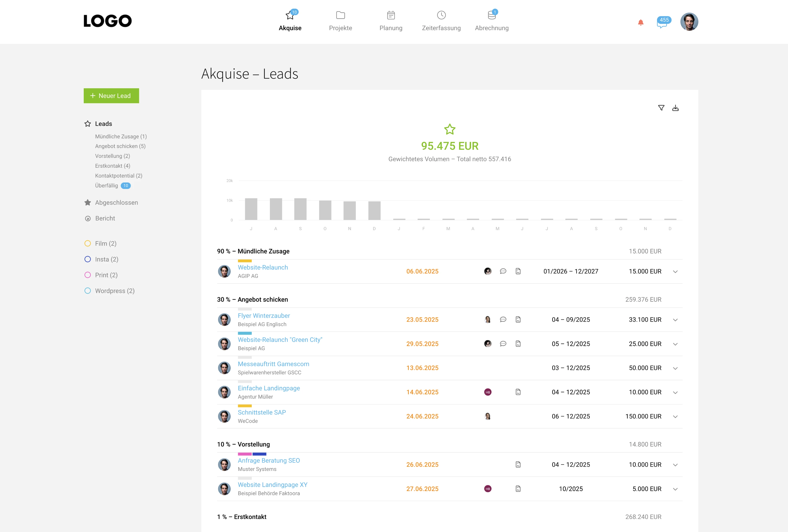Open document icon for Einfache Landingpage
The image size is (788, 532).
(518, 392)
